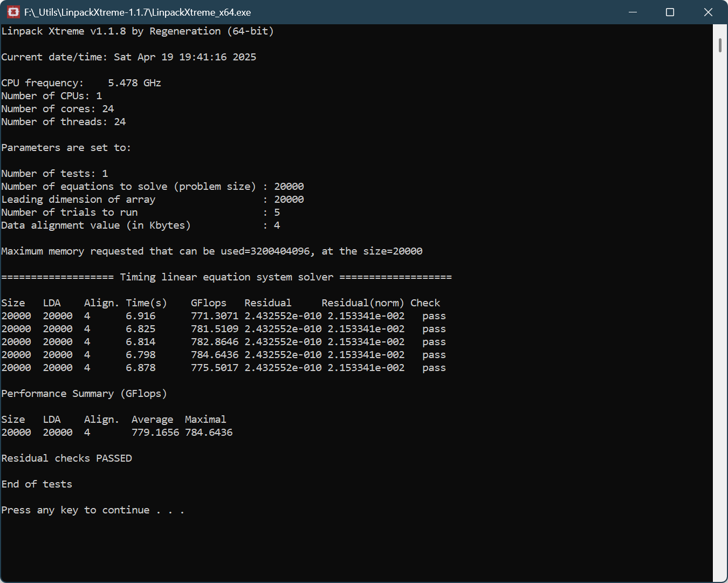728x583 pixels.
Task: Click 'pass' in the 775.5017 GFlops row
Action: (434, 368)
